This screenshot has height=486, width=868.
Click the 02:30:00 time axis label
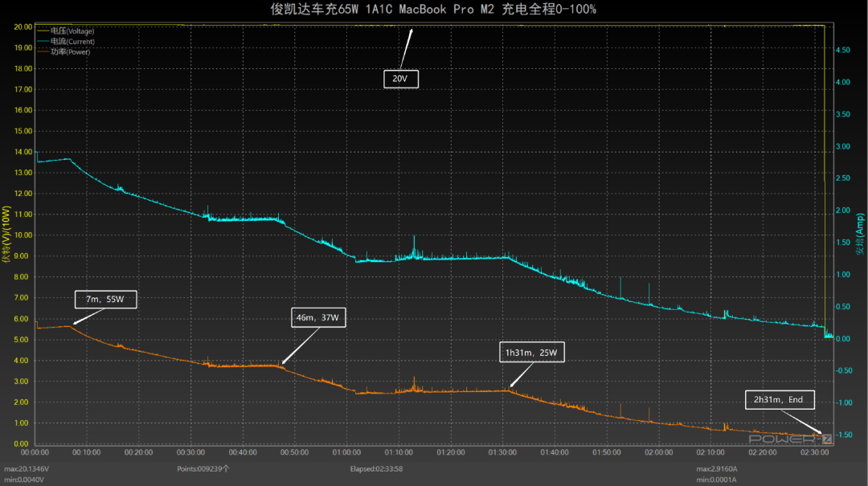pyautogui.click(x=815, y=452)
